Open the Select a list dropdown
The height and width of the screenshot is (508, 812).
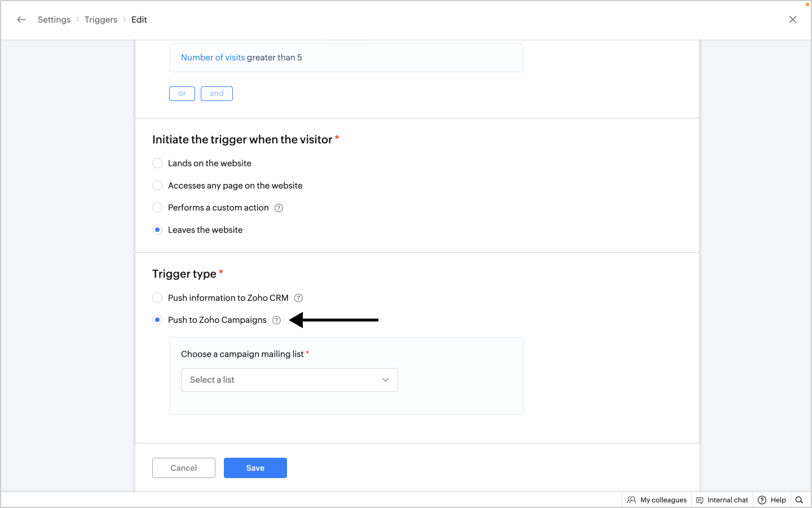289,380
